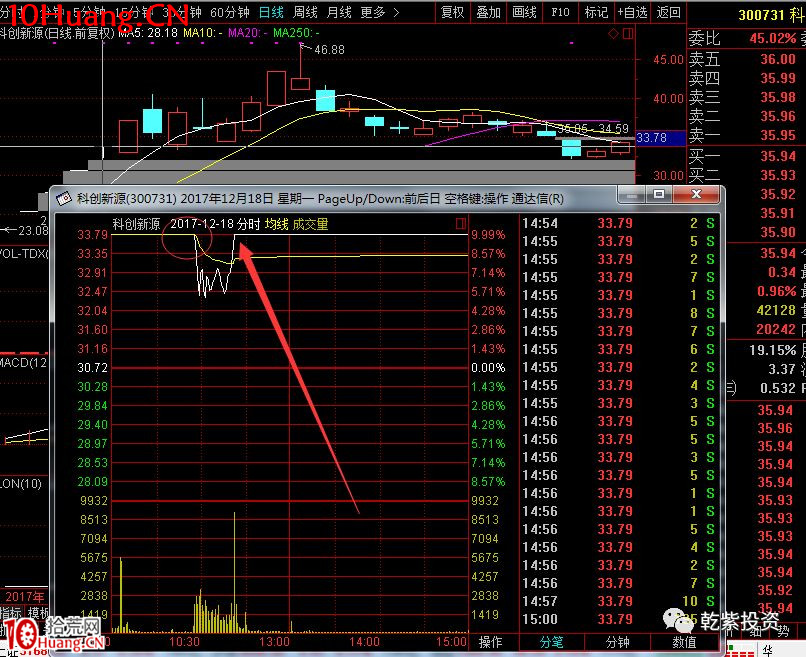Minimize the 科创新源 intraday popup
This screenshot has width=806, height=657.
click(x=632, y=194)
